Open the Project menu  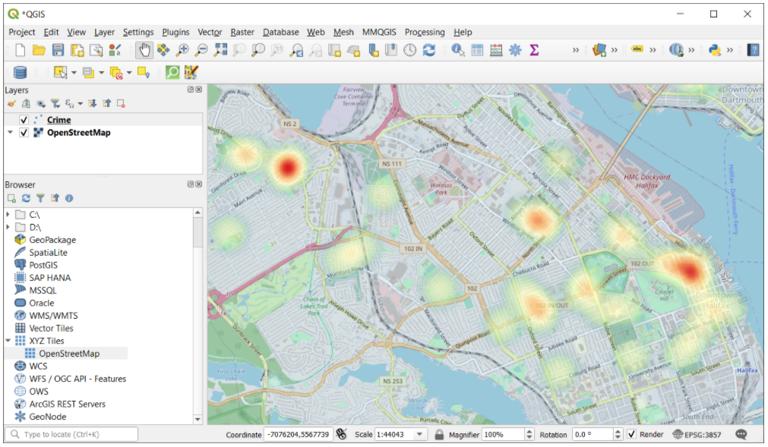pyautogui.click(x=22, y=32)
